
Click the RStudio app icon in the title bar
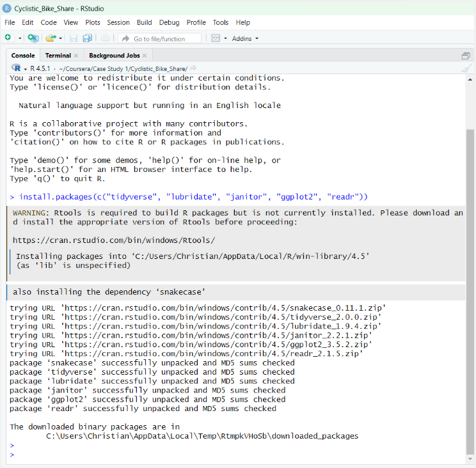pyautogui.click(x=6, y=8)
